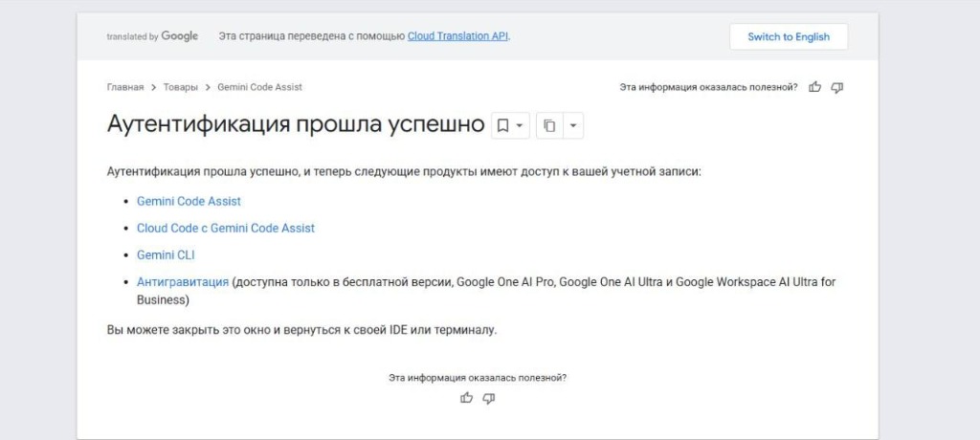Open Cloud Code с Gemini Code Assist link

click(x=226, y=228)
